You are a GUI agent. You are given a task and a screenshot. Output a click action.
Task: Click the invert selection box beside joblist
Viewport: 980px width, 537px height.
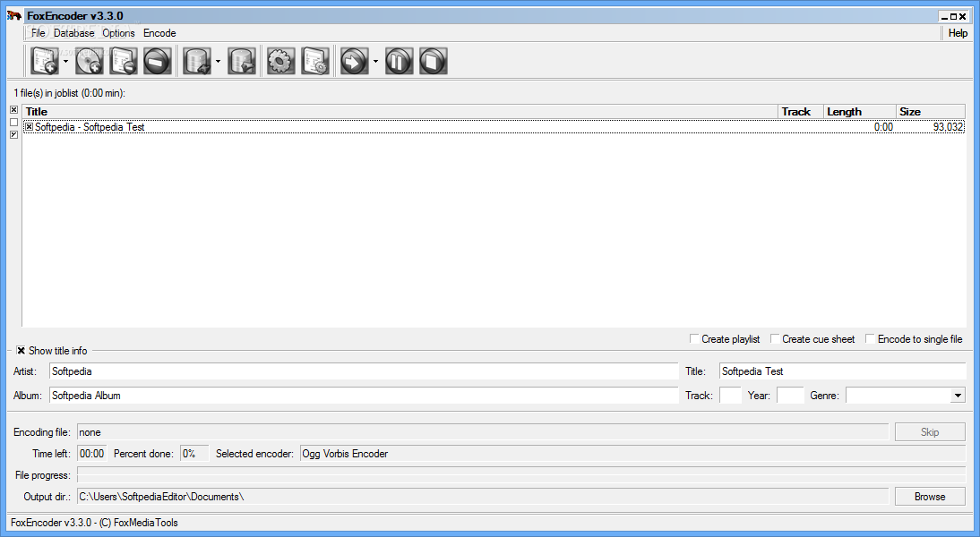coord(13,135)
